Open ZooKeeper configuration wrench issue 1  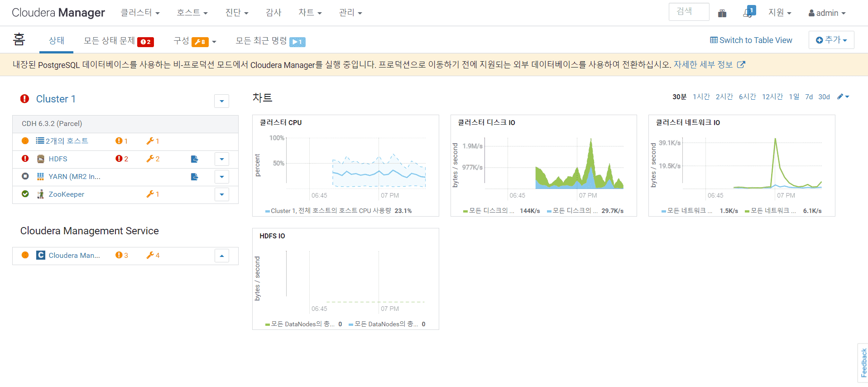[x=153, y=194]
